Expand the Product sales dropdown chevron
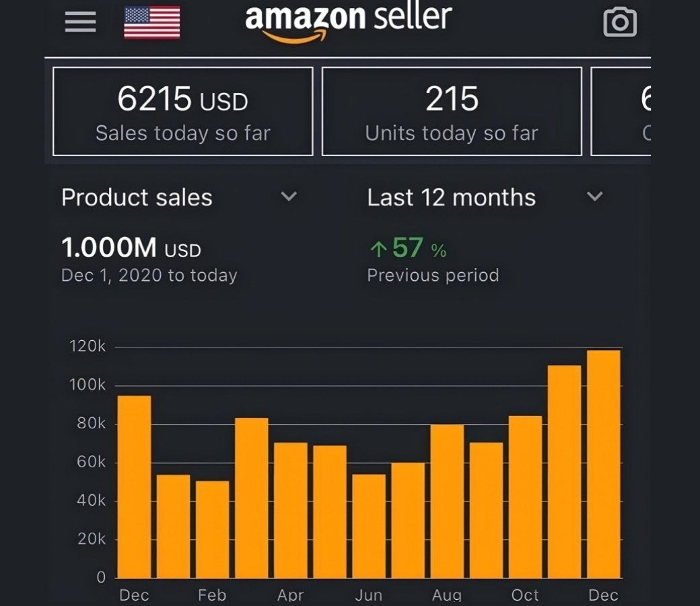This screenshot has height=606, width=700. click(289, 197)
